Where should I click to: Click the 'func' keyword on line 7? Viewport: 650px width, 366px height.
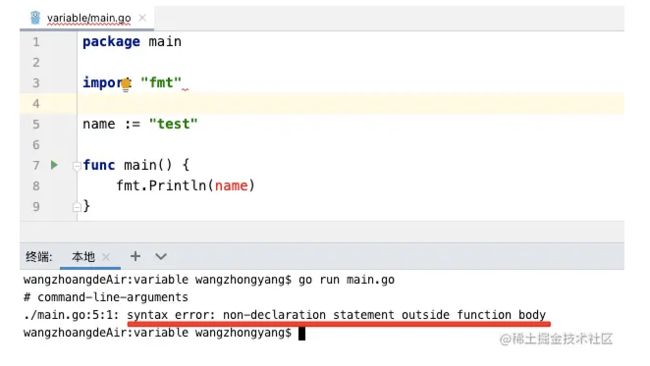coord(99,165)
